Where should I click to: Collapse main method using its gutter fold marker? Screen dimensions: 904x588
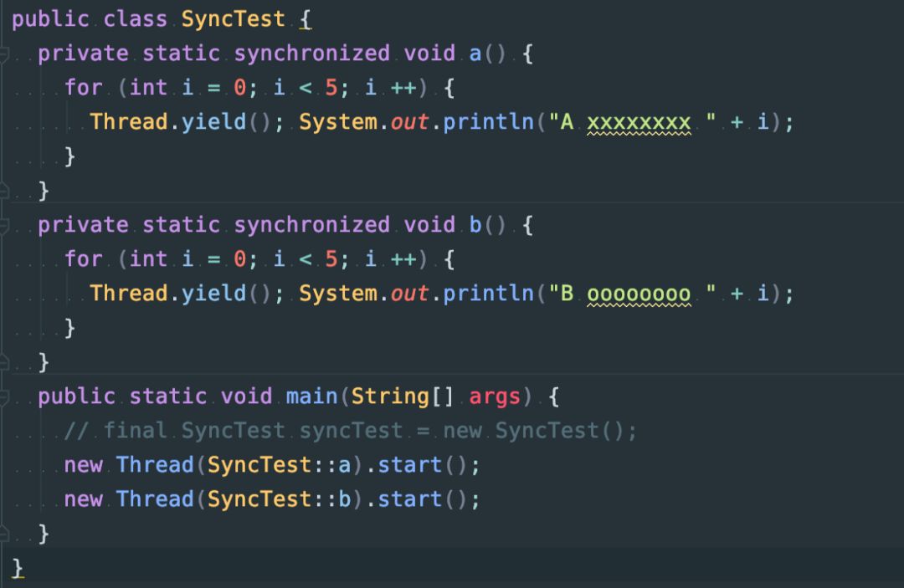click(3, 396)
